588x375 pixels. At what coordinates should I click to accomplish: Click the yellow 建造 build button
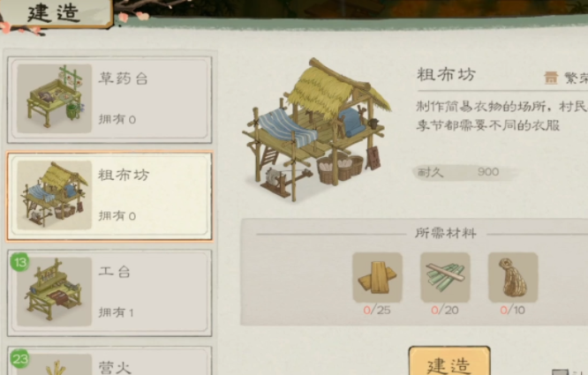pyautogui.click(x=449, y=361)
